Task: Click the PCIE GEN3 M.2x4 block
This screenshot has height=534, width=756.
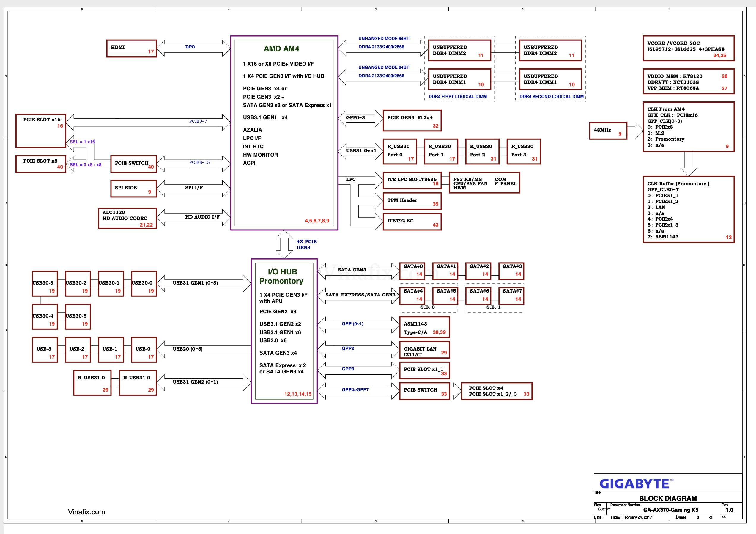Action: point(412,121)
